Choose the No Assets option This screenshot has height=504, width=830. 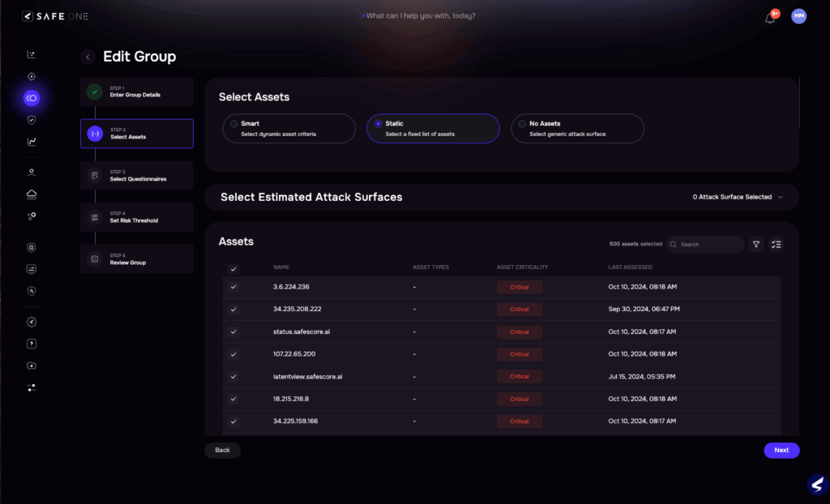tap(577, 128)
